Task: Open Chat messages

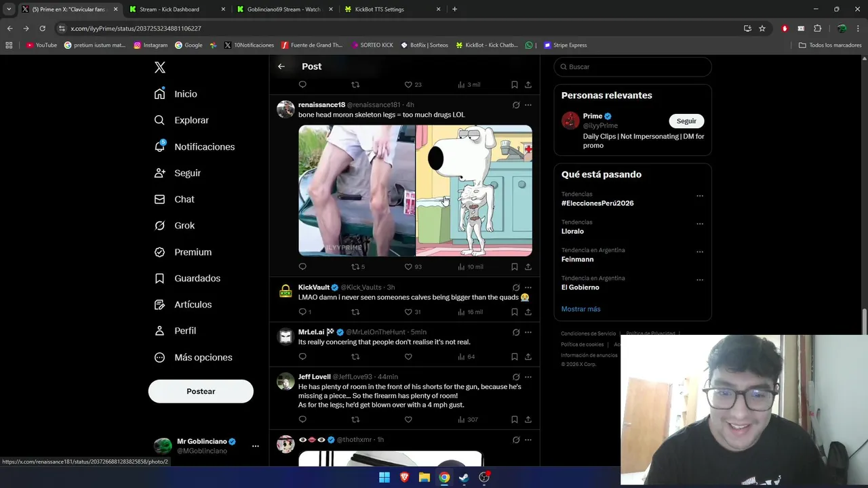Action: pos(174,199)
